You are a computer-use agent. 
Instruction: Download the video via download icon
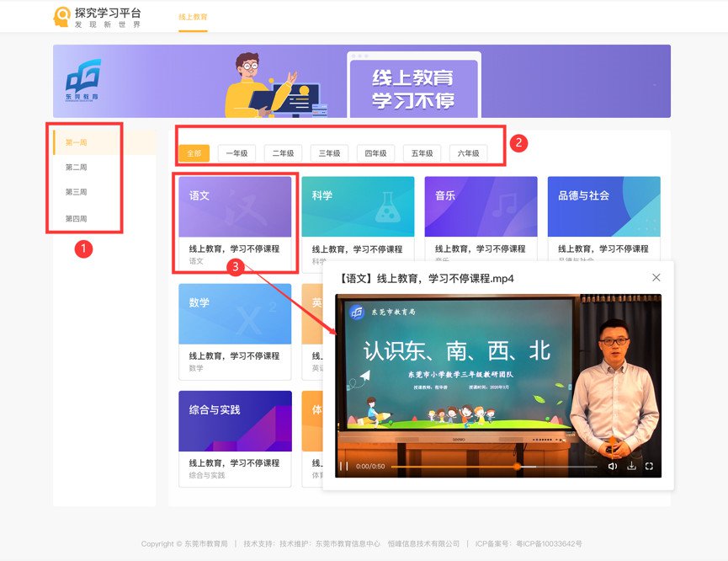pyautogui.click(x=631, y=466)
